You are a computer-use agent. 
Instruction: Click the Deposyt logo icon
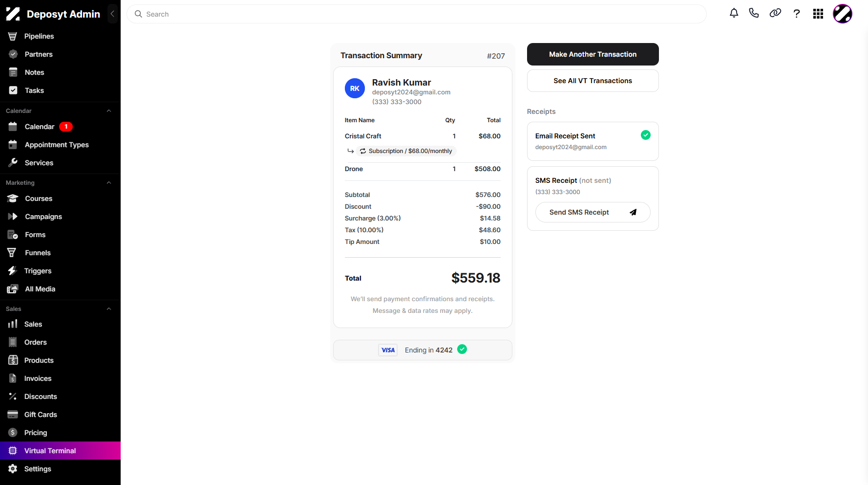[x=13, y=14]
